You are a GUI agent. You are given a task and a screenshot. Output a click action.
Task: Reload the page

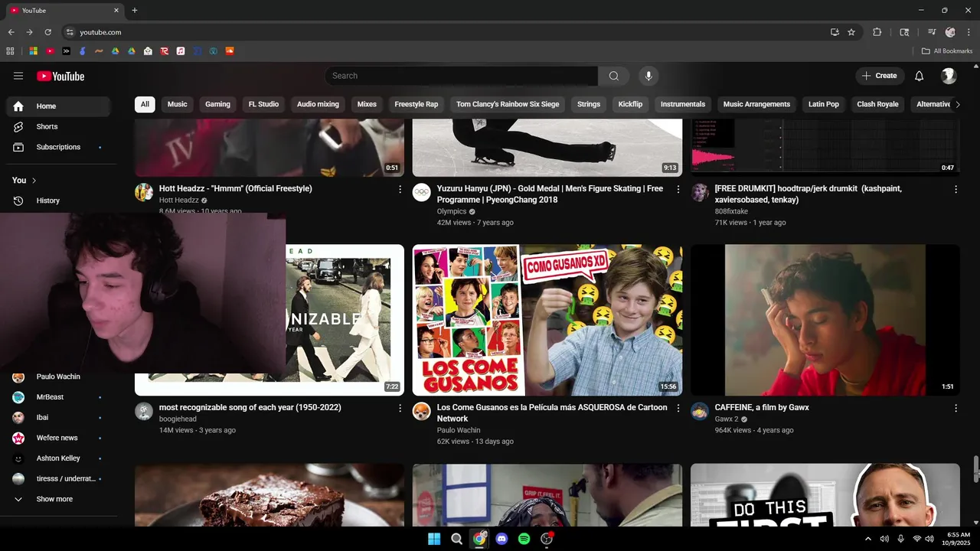(47, 32)
